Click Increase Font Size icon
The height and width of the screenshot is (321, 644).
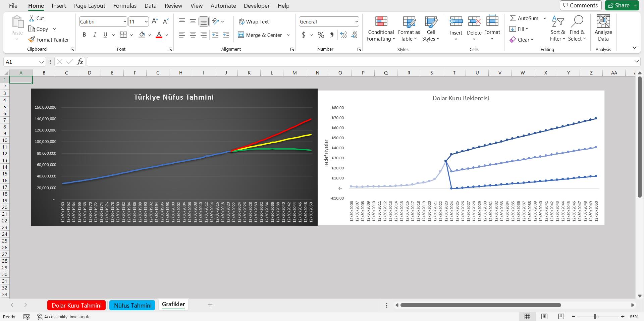[x=155, y=21]
